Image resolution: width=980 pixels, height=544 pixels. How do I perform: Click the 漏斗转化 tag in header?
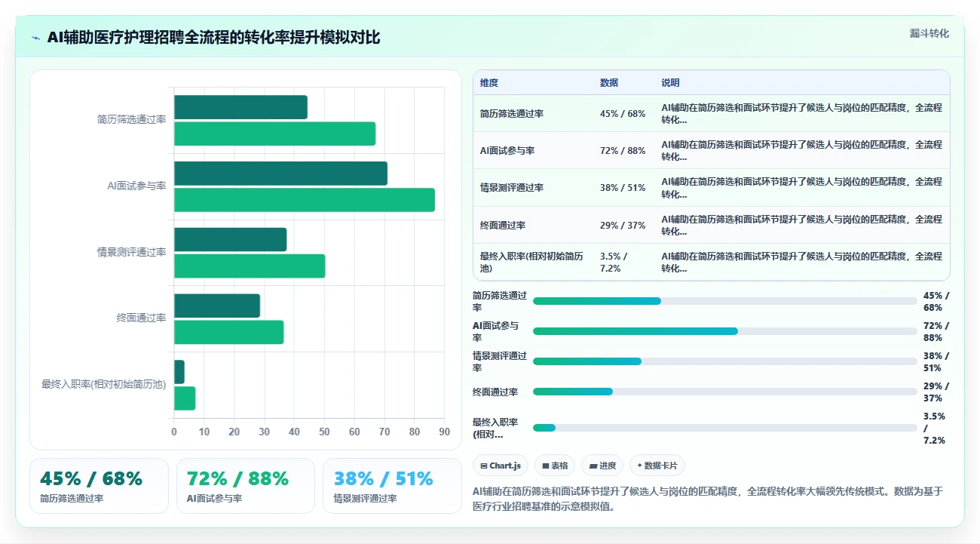pyautogui.click(x=929, y=33)
